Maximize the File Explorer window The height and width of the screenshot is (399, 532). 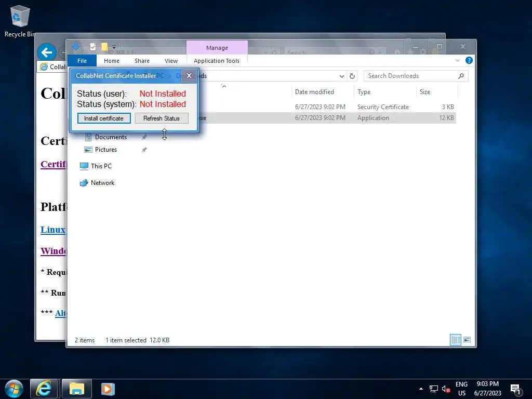[440, 46]
